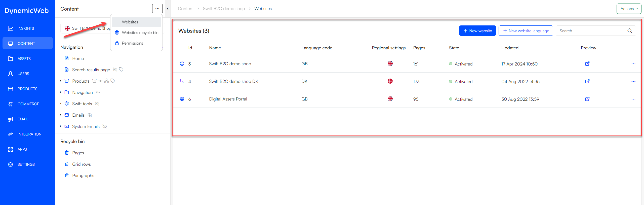Open Grid rows recycle bin
The height and width of the screenshot is (205, 644).
coord(82,164)
